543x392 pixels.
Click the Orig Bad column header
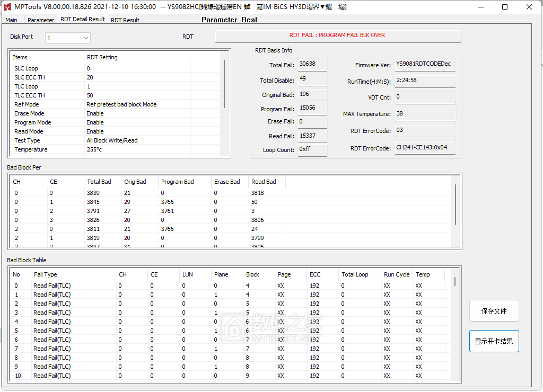click(x=139, y=182)
